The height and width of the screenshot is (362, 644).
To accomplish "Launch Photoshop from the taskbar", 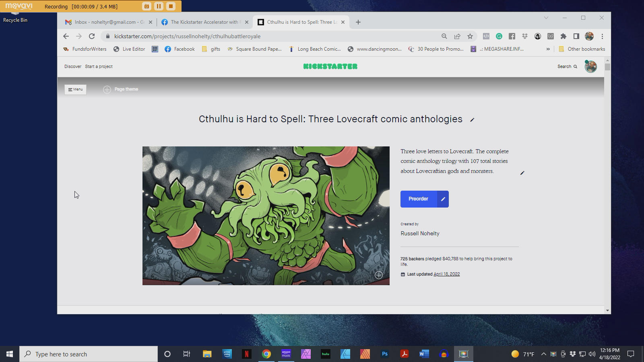I will 385,354.
